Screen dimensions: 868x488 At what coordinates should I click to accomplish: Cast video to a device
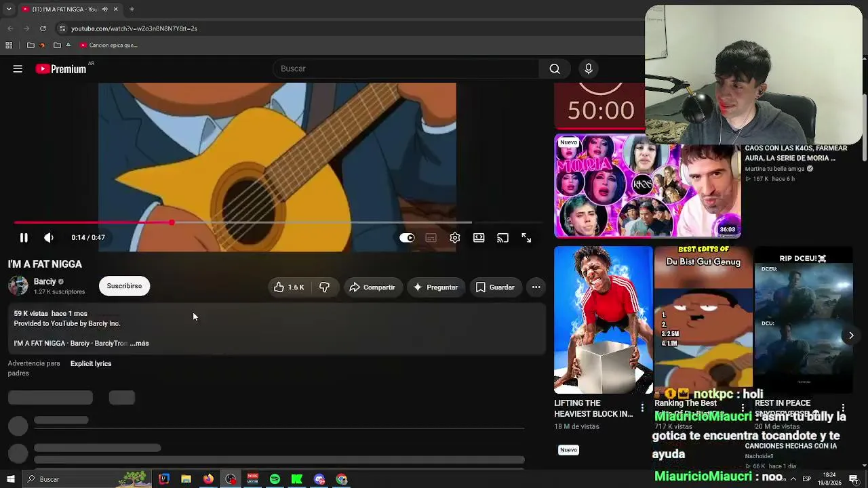pyautogui.click(x=502, y=238)
